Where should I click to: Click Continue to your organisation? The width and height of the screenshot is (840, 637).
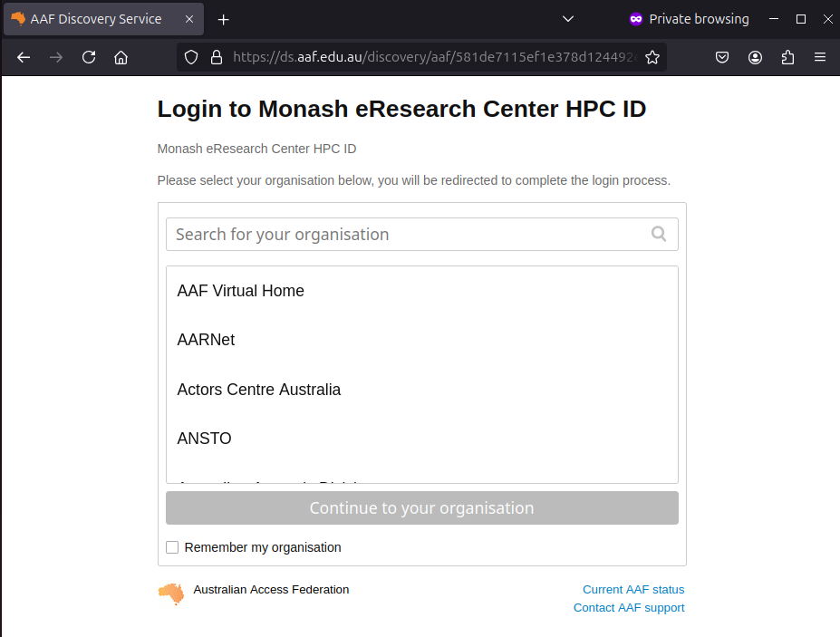pos(421,507)
